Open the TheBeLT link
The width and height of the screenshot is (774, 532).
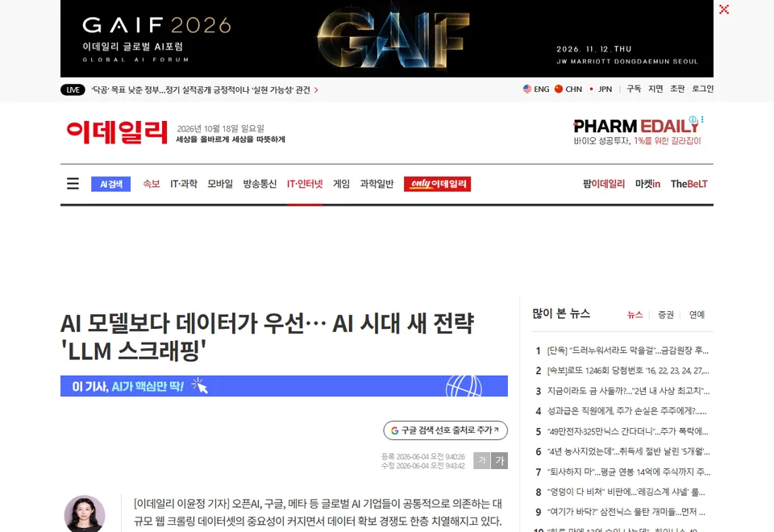coord(689,184)
